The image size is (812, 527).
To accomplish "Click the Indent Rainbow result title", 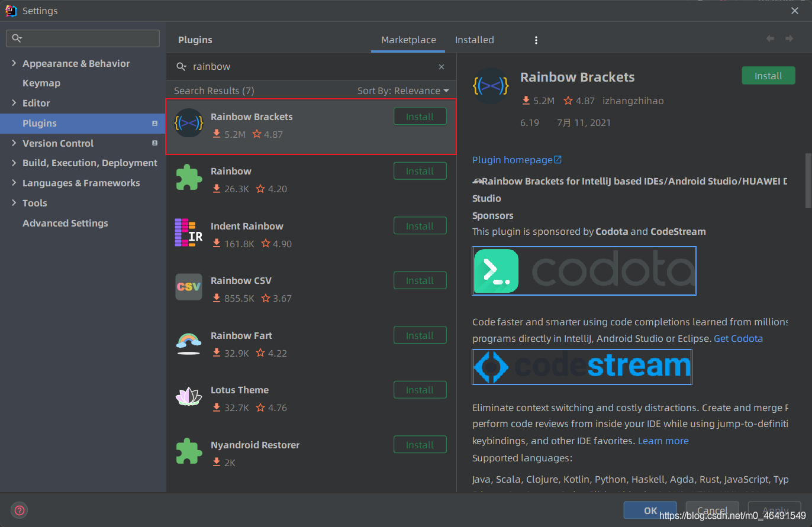I will tap(247, 226).
